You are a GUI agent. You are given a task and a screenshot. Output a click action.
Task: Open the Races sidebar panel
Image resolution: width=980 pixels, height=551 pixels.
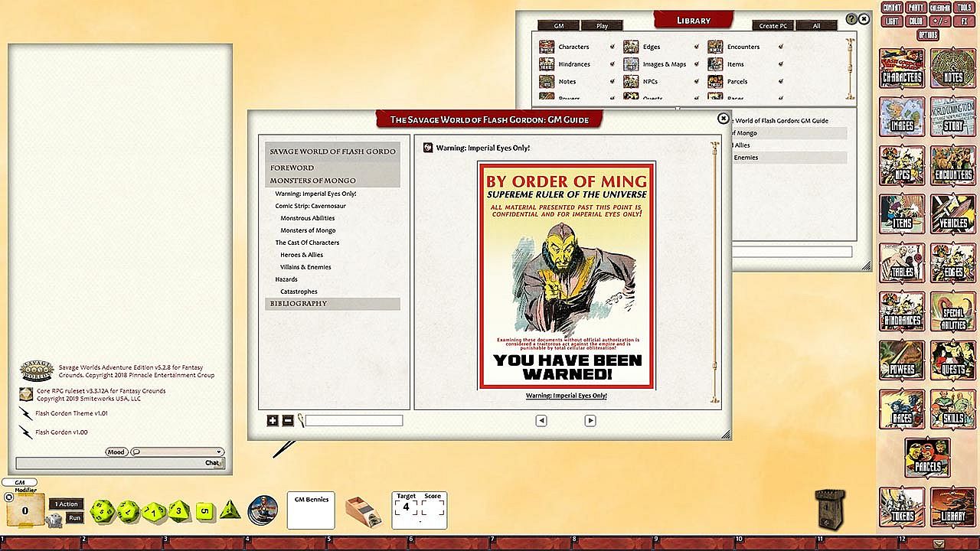pos(902,410)
